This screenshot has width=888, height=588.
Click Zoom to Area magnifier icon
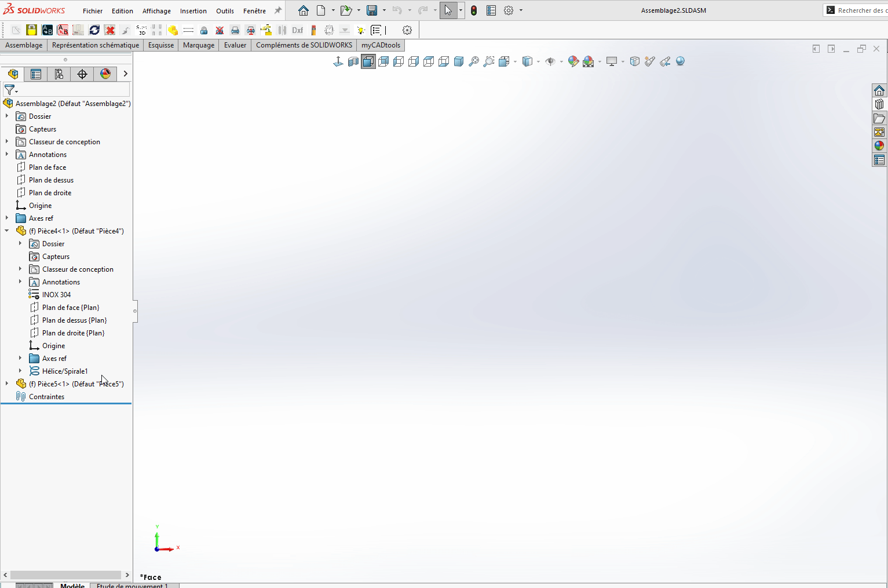(489, 61)
